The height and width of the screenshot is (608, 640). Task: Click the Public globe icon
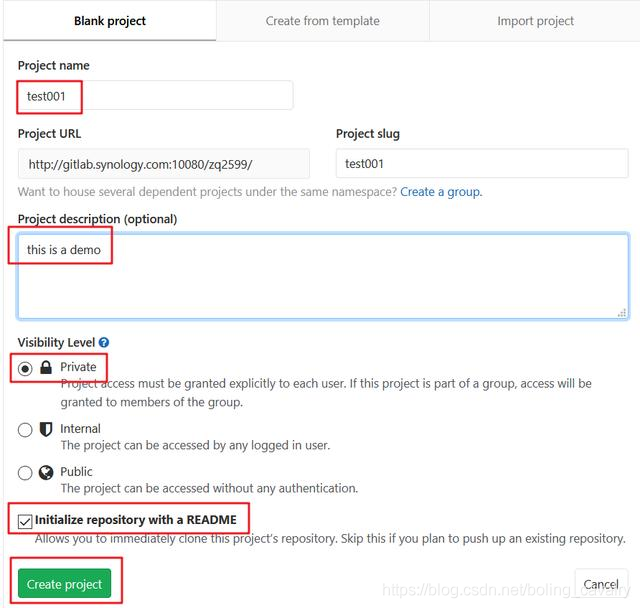point(46,472)
